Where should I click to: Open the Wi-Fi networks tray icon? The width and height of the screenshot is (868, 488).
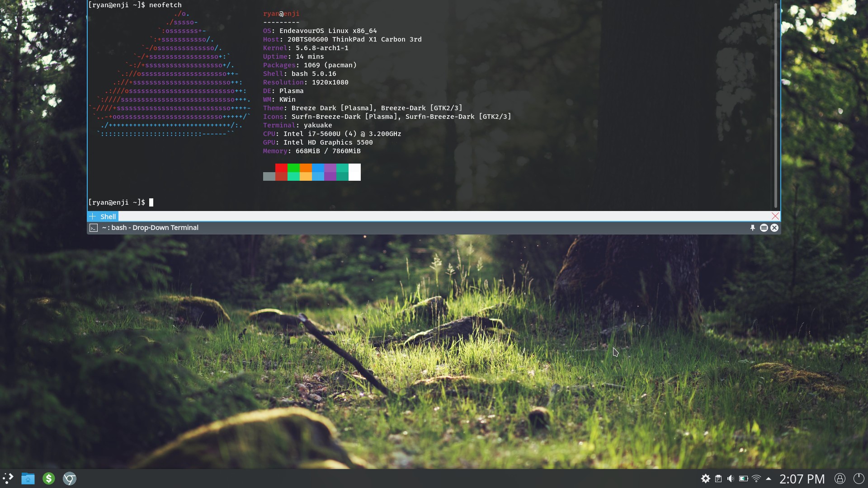point(756,479)
